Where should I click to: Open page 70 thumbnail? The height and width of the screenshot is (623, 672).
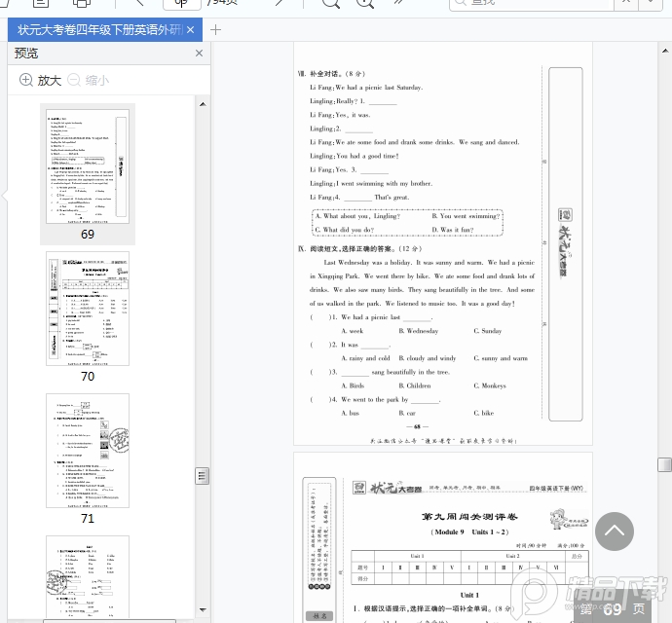88,309
